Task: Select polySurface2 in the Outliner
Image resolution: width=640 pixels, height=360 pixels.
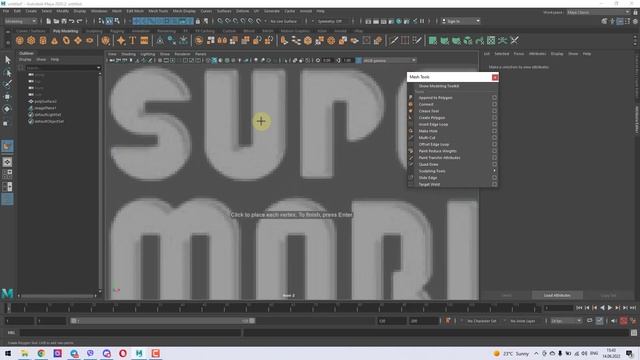Action: tap(45, 101)
